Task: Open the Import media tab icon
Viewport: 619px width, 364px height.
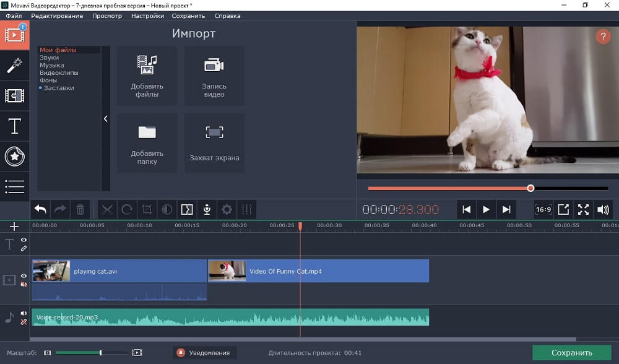Action: [x=15, y=35]
